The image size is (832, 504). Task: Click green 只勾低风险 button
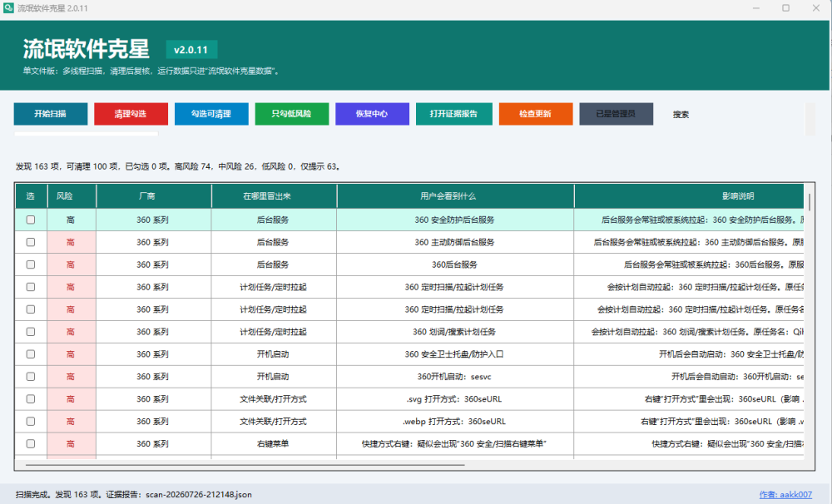click(292, 114)
